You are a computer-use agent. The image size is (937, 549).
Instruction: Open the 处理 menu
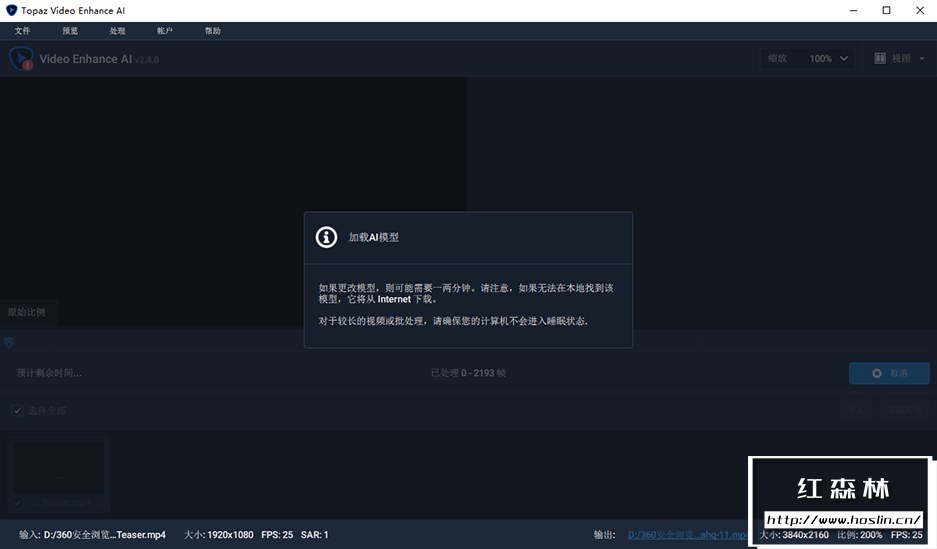click(x=117, y=31)
